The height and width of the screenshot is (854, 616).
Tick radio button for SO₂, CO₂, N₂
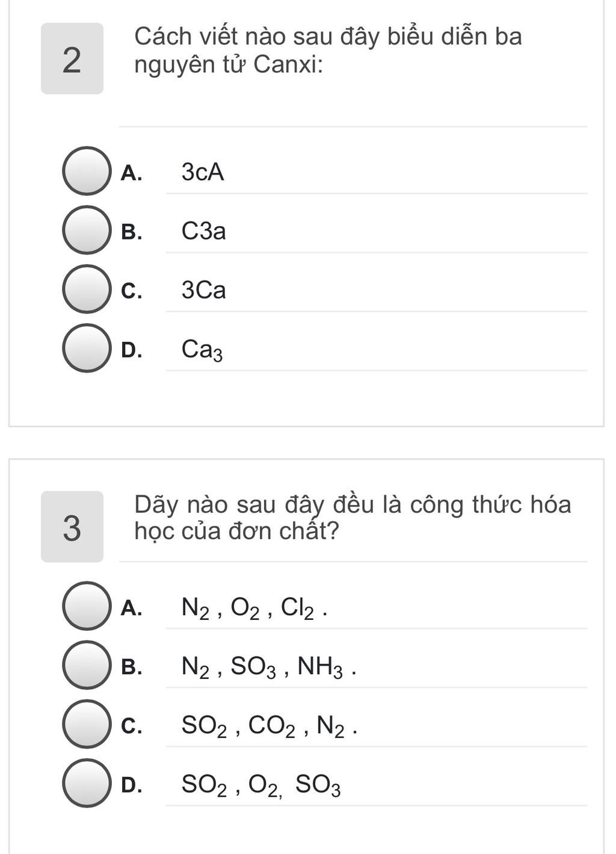click(x=87, y=724)
